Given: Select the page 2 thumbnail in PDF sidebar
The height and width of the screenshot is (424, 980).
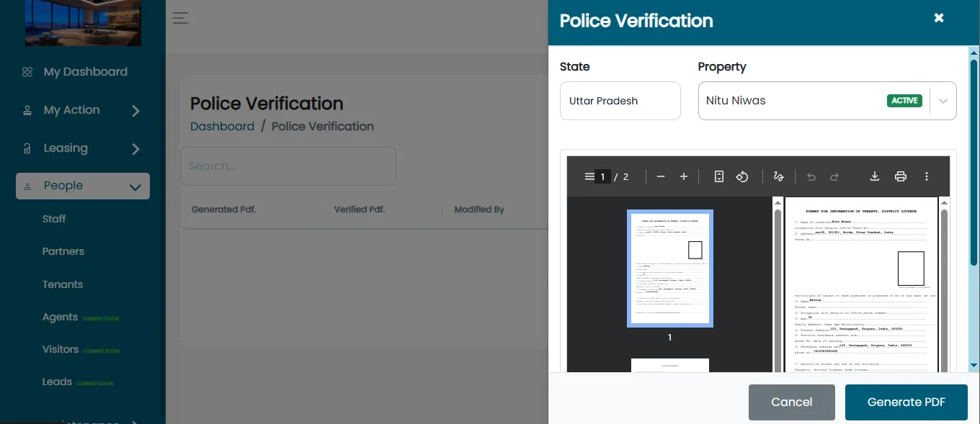Looking at the screenshot, I should [670, 366].
